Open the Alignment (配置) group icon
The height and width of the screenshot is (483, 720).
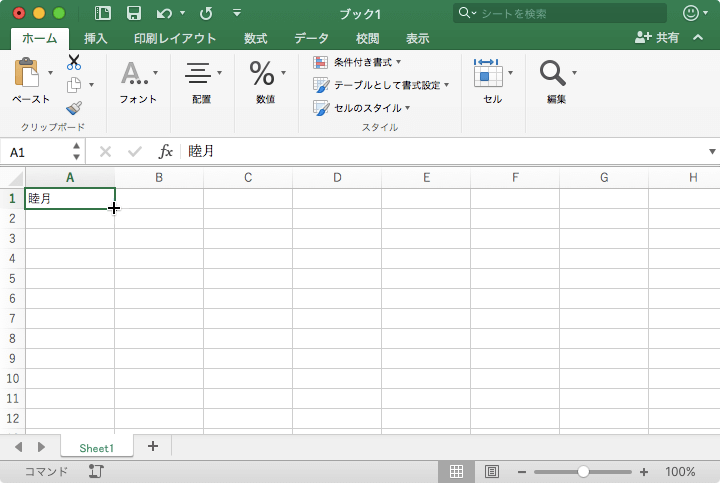[x=198, y=73]
